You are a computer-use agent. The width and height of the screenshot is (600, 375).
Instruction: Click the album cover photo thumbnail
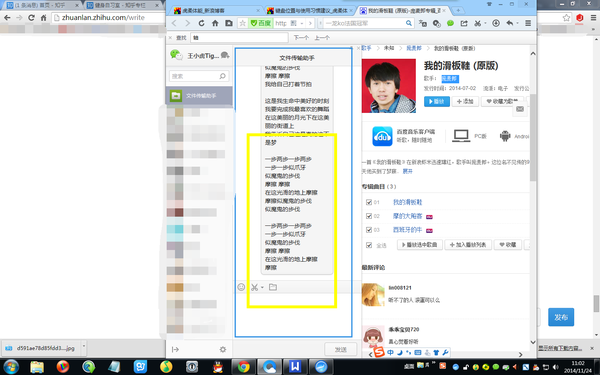point(389,86)
